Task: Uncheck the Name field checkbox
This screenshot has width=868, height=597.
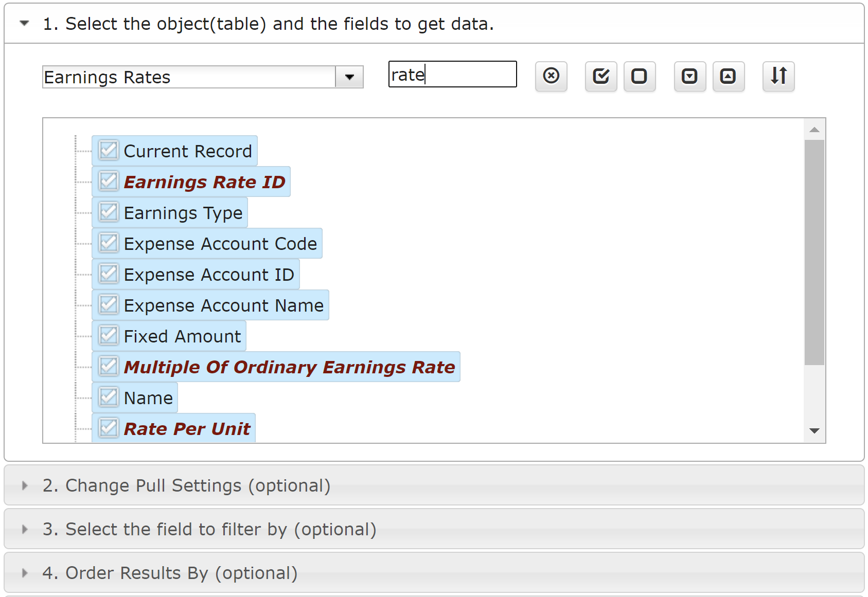Action: point(109,397)
